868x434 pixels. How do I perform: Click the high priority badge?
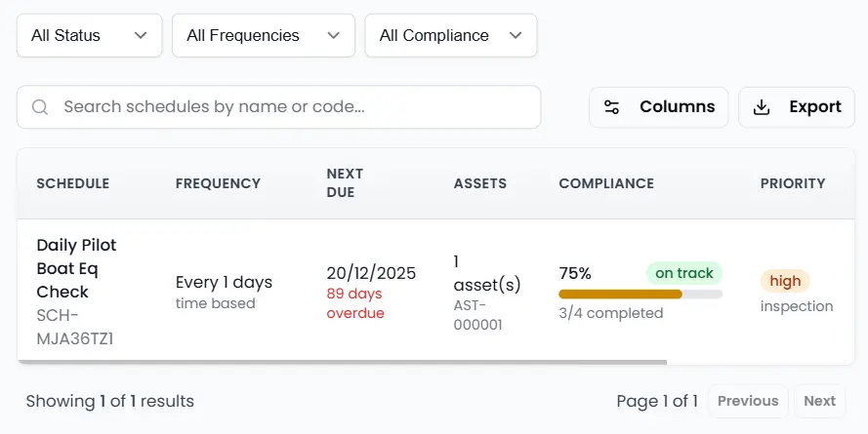click(785, 282)
